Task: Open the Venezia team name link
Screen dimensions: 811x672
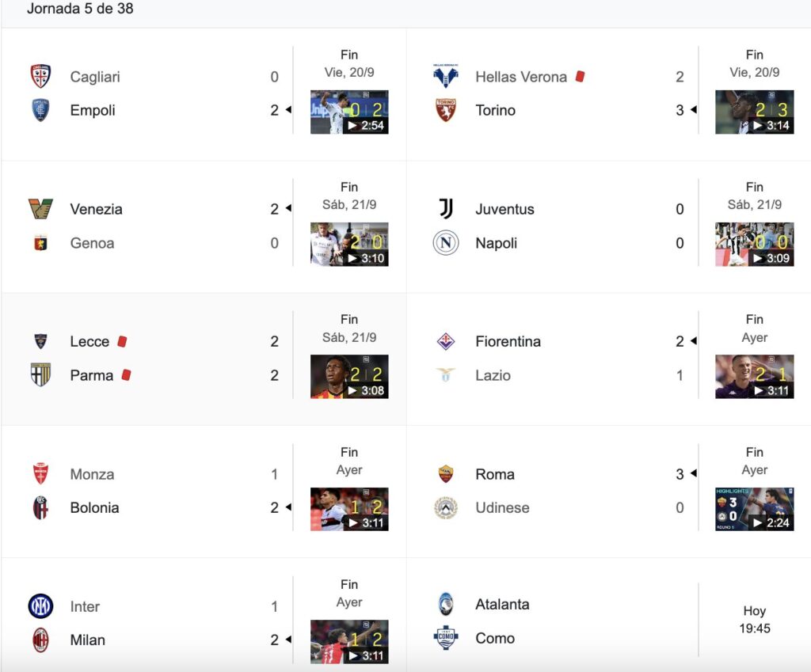Action: coord(96,209)
